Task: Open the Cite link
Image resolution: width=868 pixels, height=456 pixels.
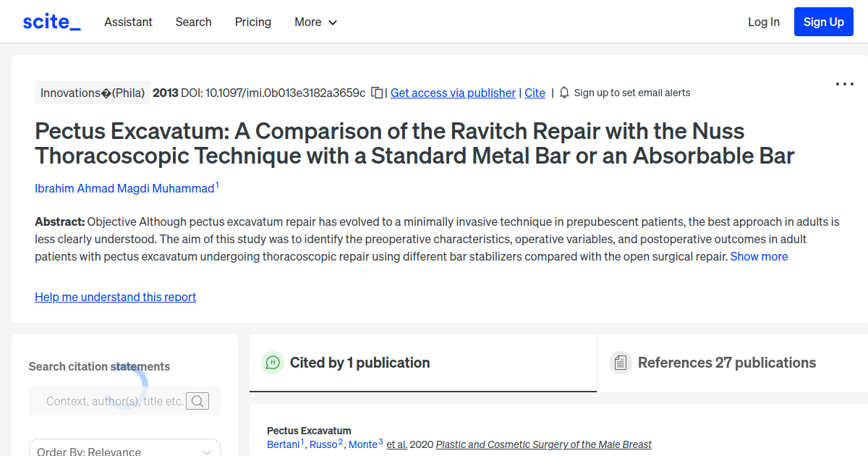Action: tap(535, 93)
